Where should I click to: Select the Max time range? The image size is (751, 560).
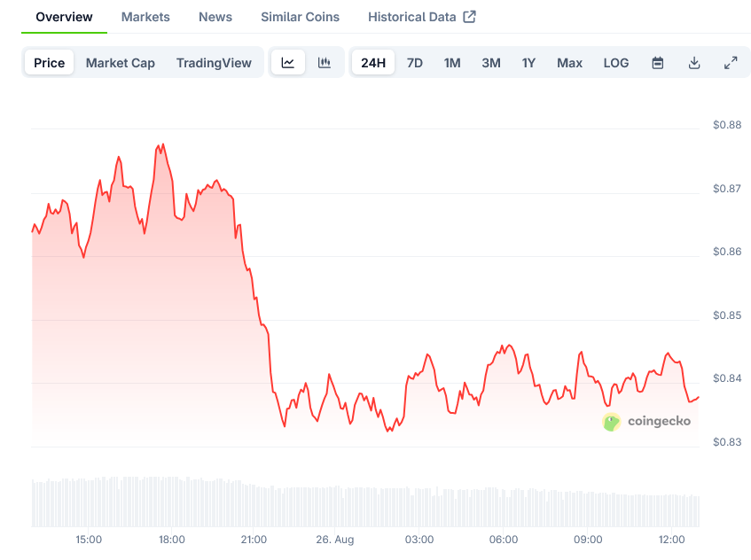(x=569, y=63)
